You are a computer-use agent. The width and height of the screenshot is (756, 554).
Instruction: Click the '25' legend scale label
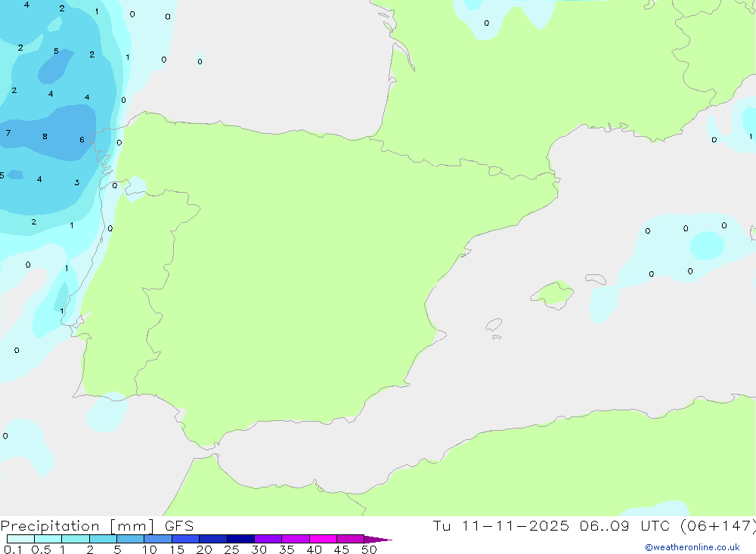(232, 549)
